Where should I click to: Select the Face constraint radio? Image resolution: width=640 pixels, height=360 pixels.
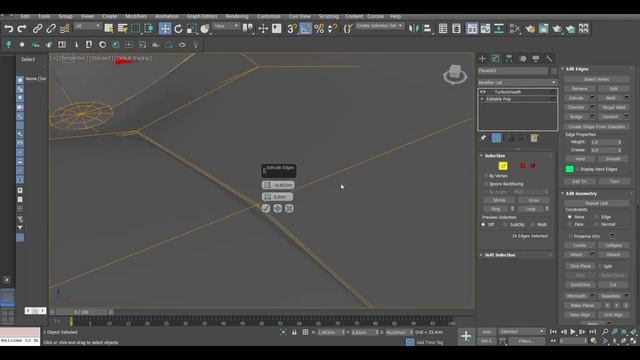pyautogui.click(x=570, y=224)
